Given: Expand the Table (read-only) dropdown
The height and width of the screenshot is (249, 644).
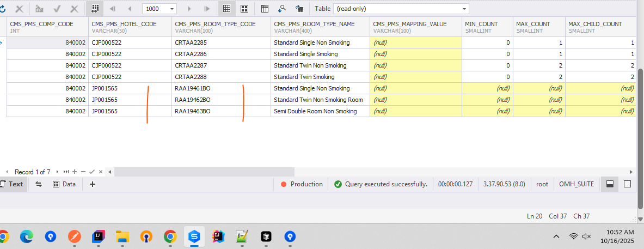Looking at the screenshot, I should 464,9.
